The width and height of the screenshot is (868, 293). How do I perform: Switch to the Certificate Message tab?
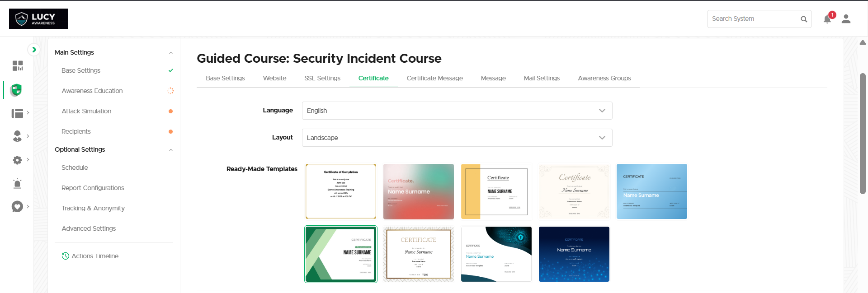pos(434,78)
